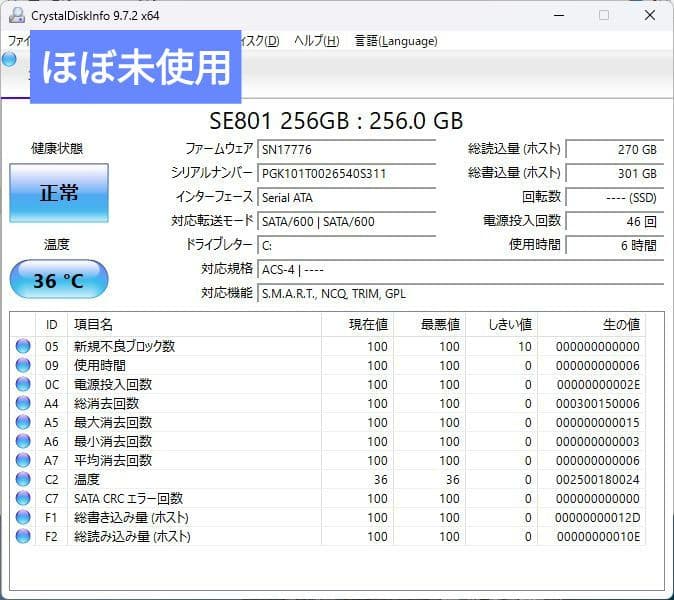Select the 平均消去回数 attribute name
The image size is (674, 600).
[x=113, y=460]
